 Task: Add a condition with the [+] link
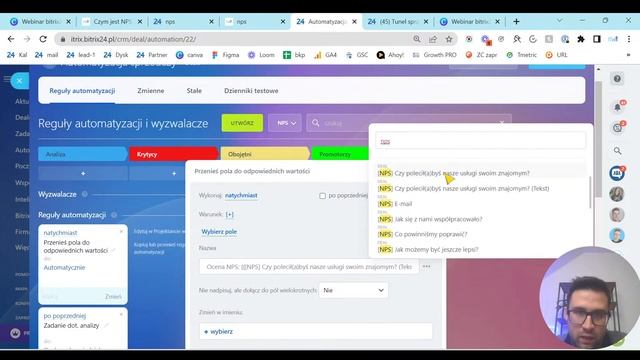229,214
